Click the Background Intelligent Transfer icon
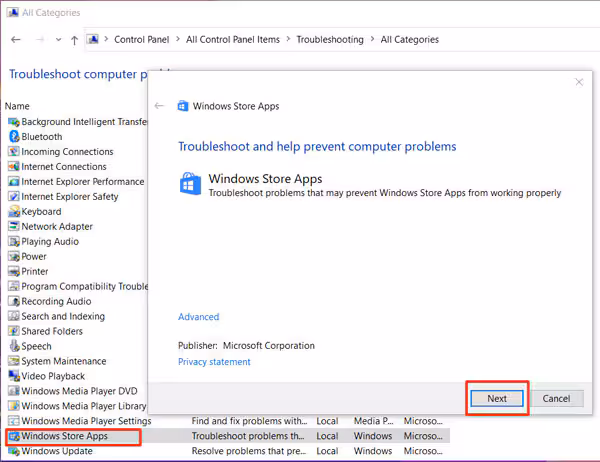Image resolution: width=600 pixels, height=462 pixels. 14,122
